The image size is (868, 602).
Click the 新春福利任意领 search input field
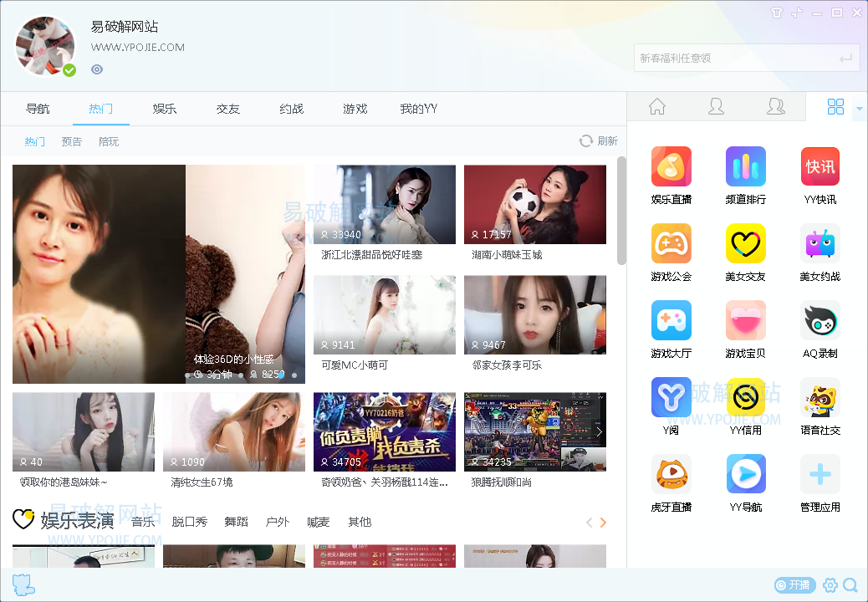pos(747,58)
